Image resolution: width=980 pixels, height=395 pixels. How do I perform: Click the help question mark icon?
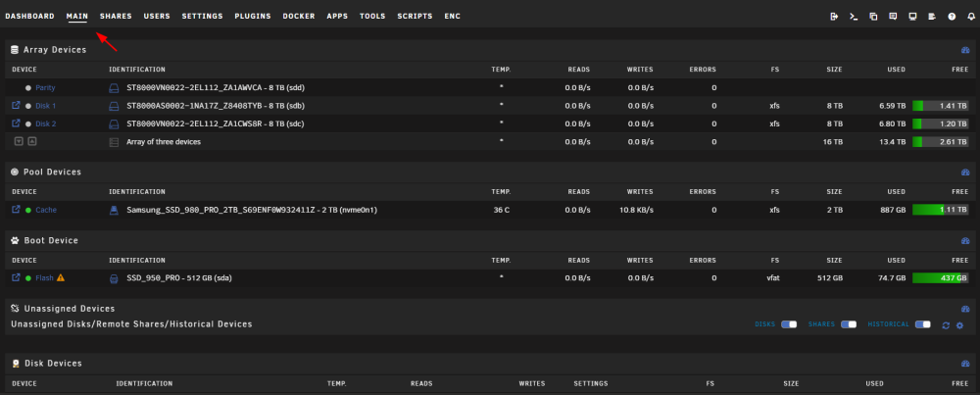tap(952, 17)
